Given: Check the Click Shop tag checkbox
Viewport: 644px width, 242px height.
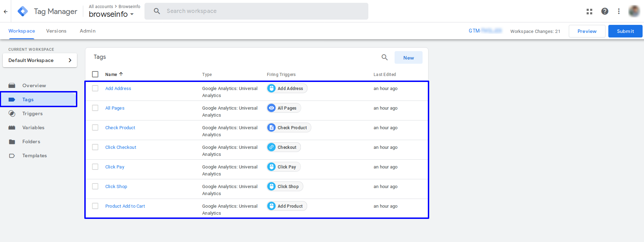Looking at the screenshot, I should click(x=95, y=186).
